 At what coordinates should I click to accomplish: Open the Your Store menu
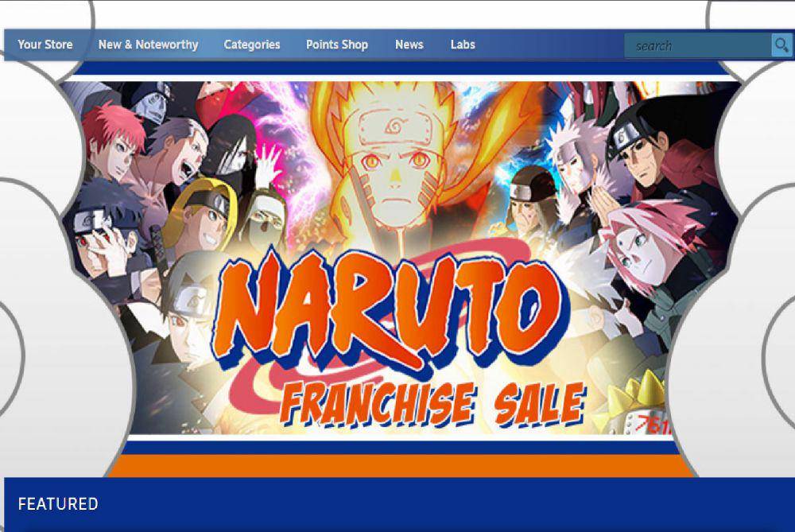click(x=45, y=45)
